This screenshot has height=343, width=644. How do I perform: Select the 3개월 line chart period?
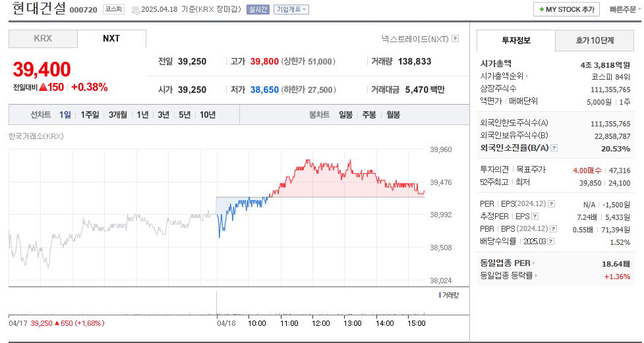118,115
